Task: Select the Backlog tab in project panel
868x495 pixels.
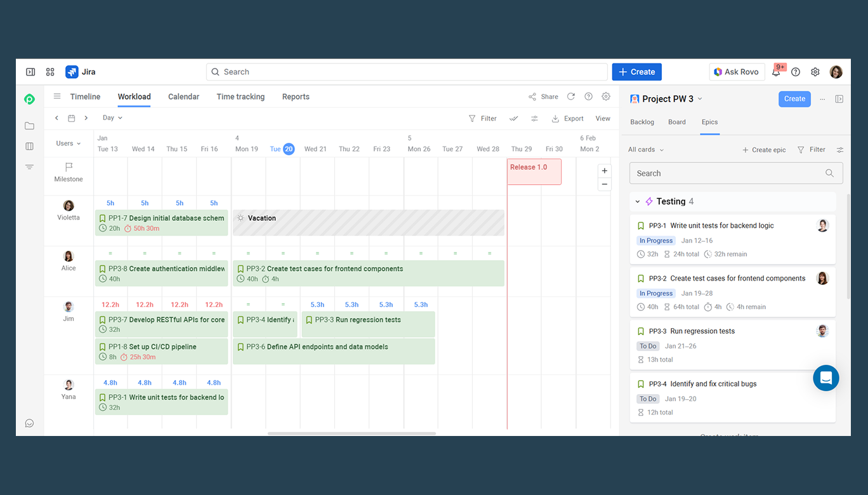Action: (642, 122)
